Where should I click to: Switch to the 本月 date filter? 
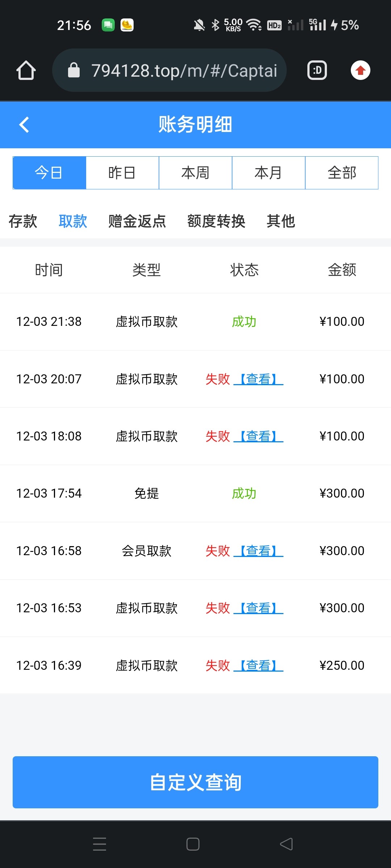(x=269, y=173)
